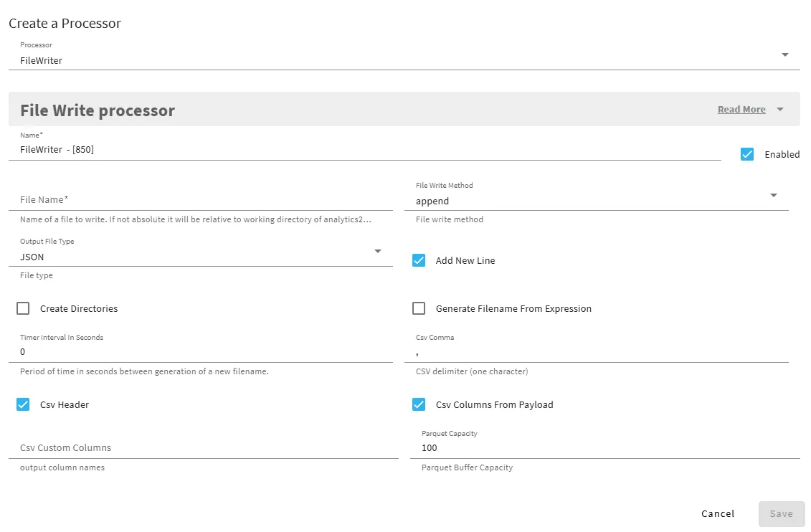Toggle the Enabled checkbox
811x532 pixels.
pos(747,154)
